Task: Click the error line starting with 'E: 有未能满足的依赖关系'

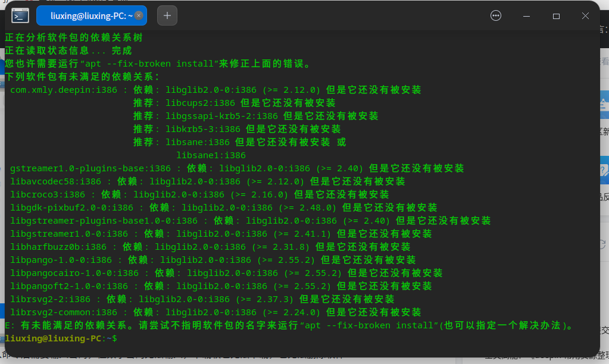Action: [x=290, y=325]
